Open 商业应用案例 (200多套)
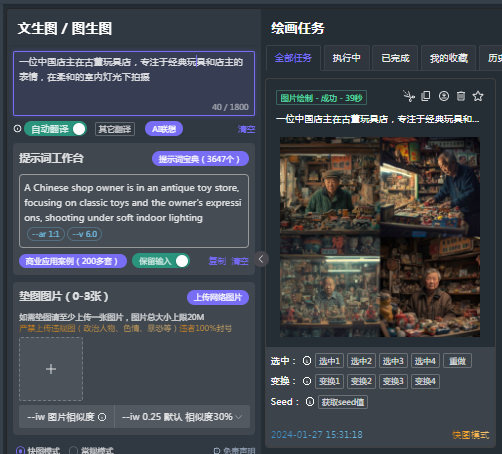The width and height of the screenshot is (502, 454). point(73,261)
